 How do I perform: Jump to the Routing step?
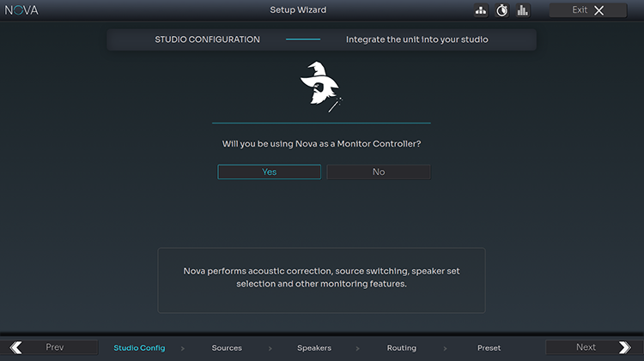(x=402, y=348)
